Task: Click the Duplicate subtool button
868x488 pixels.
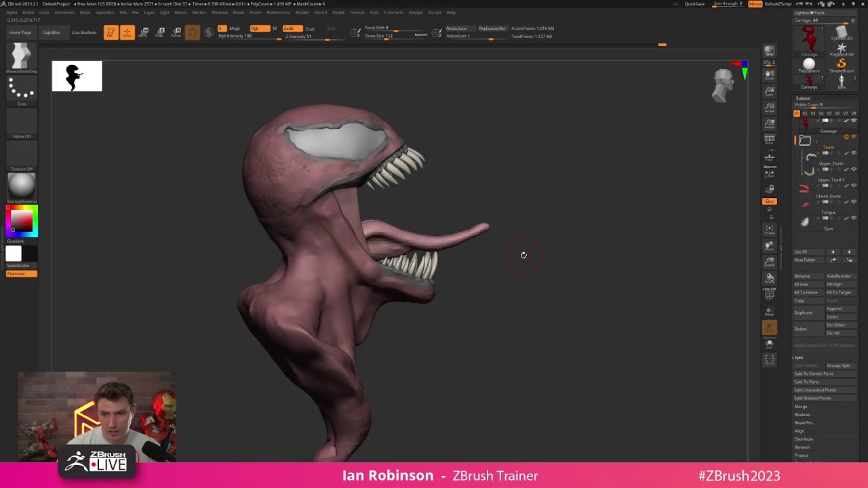Action: (808, 312)
